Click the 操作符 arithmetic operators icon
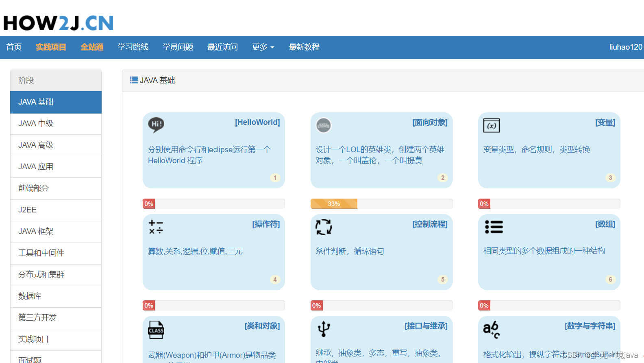Image resolution: width=644 pixels, height=363 pixels. coord(156,227)
